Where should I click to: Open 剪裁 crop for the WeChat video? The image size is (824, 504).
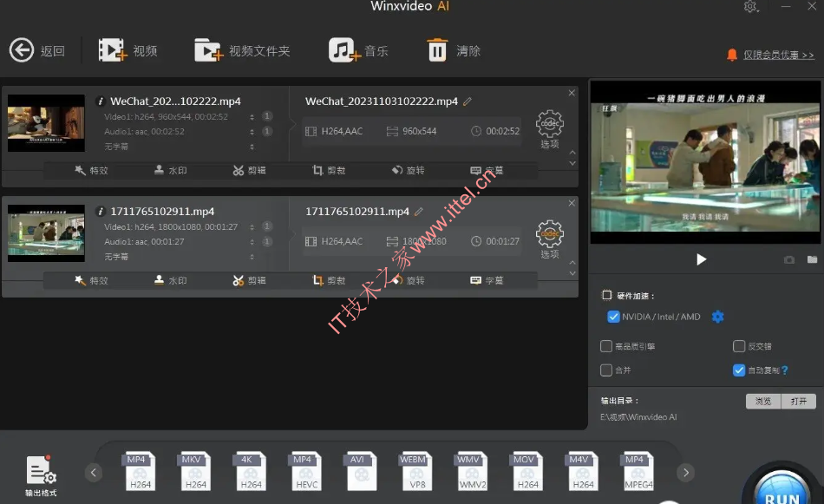click(329, 170)
